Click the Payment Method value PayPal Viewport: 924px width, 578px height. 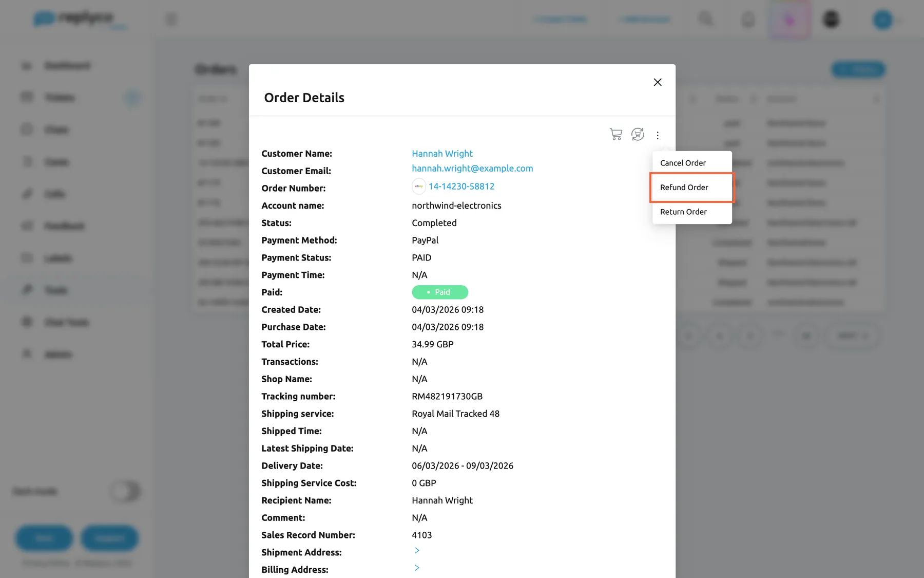point(425,240)
